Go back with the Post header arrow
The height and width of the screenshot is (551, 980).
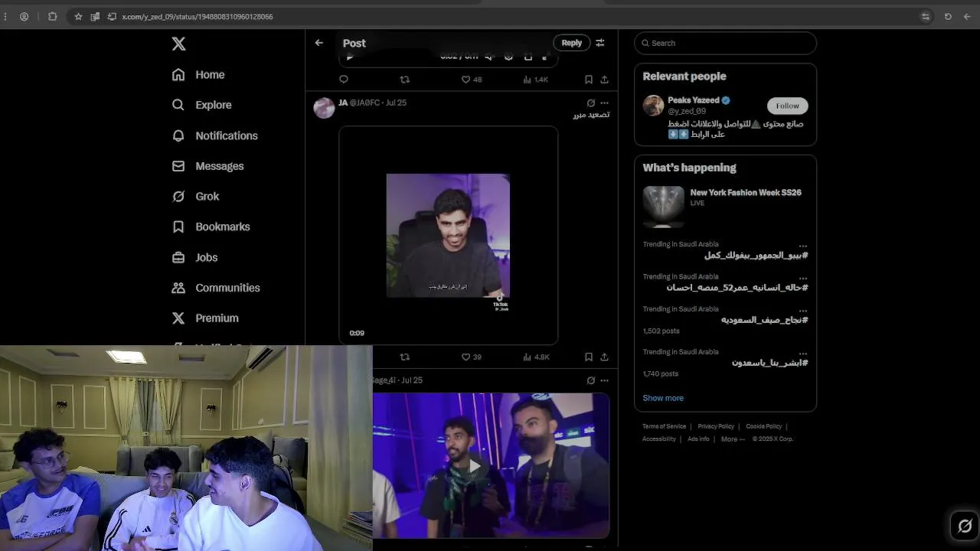tap(319, 43)
